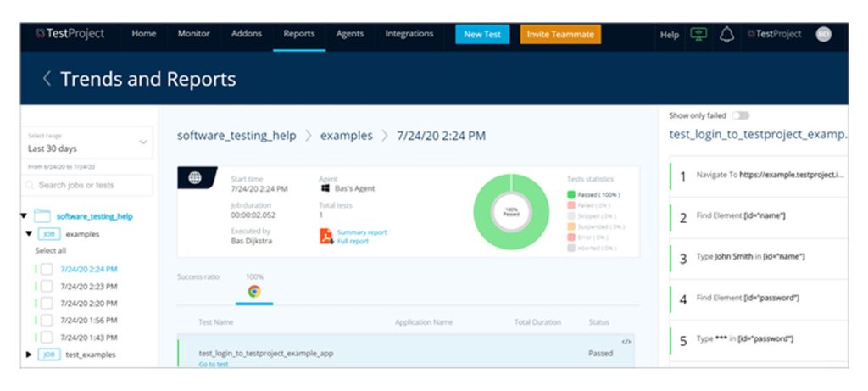Check the 7/24/20 2:23 PM run checkbox
The image size is (868, 391).
click(47, 287)
